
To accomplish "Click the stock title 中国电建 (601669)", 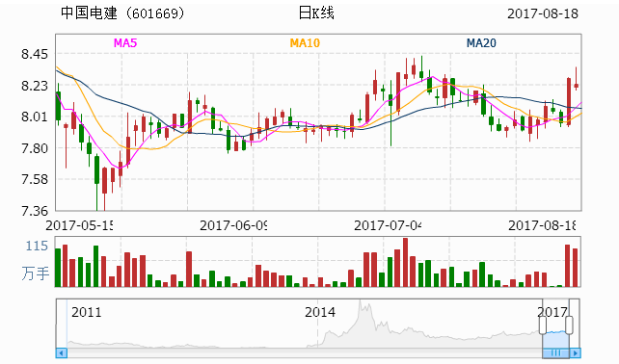I will (x=122, y=13).
